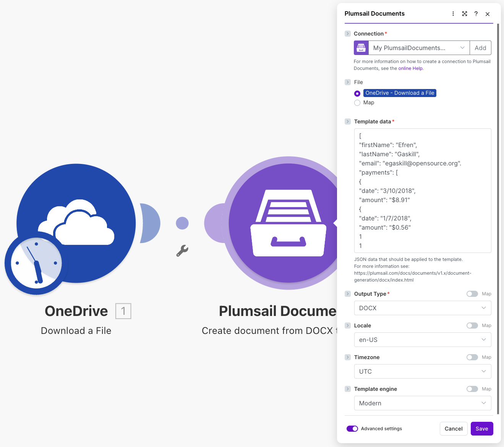Image resolution: width=504 pixels, height=447 pixels.
Task: Collapse the Template data section chevron
Action: coord(348,121)
